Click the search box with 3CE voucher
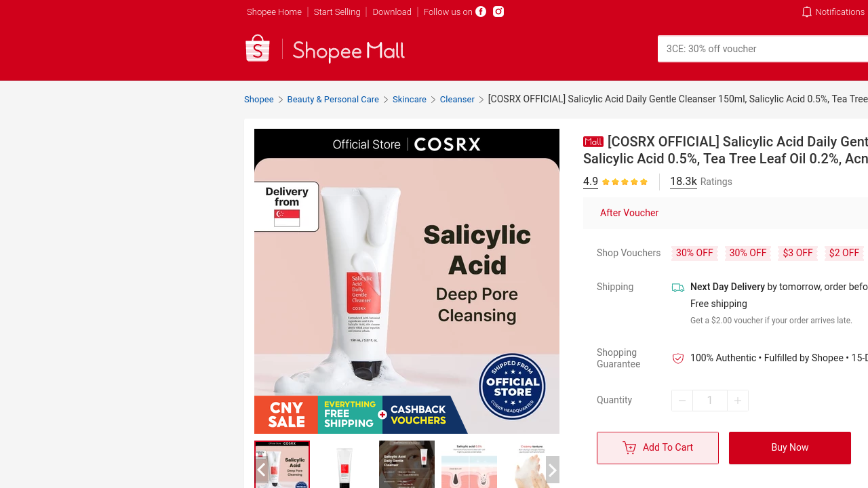868x488 pixels. click(x=763, y=49)
